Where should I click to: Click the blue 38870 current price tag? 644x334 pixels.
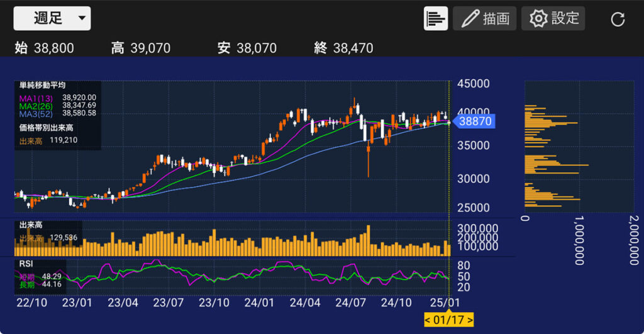click(474, 121)
